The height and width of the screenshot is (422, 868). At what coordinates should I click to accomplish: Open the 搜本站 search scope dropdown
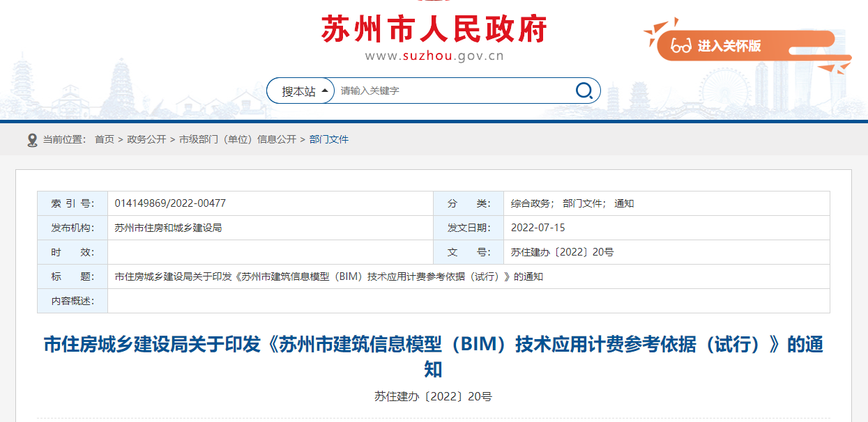click(x=301, y=91)
